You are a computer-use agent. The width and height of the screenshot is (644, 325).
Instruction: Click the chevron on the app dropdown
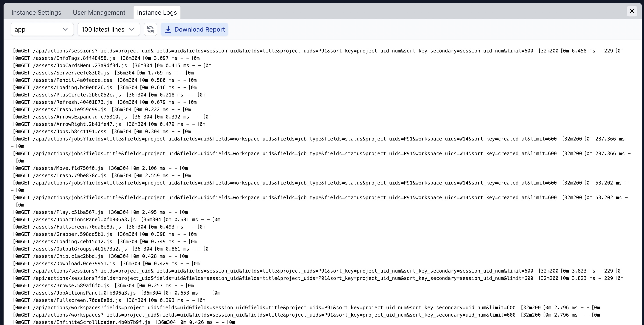[x=65, y=30]
